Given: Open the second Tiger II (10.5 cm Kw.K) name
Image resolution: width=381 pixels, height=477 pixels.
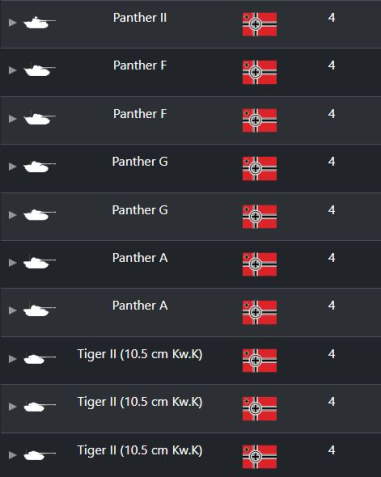Looking at the screenshot, I should click(x=140, y=402).
